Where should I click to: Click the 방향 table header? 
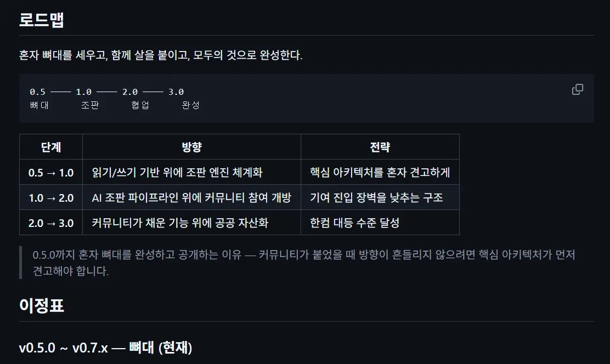pos(191,147)
